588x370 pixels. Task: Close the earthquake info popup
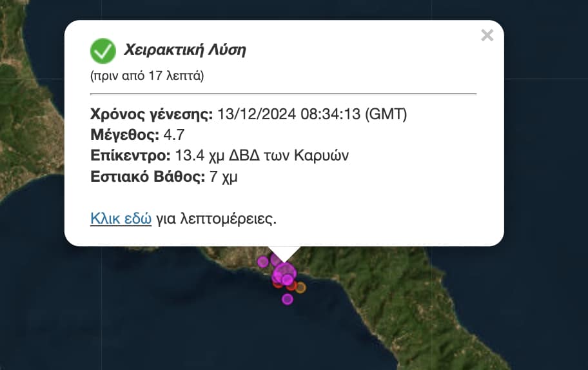[487, 35]
